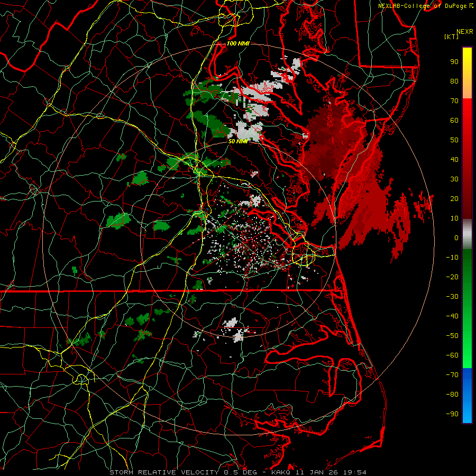
Task: Click the 50 NMI range ring label
Action: tap(237, 141)
